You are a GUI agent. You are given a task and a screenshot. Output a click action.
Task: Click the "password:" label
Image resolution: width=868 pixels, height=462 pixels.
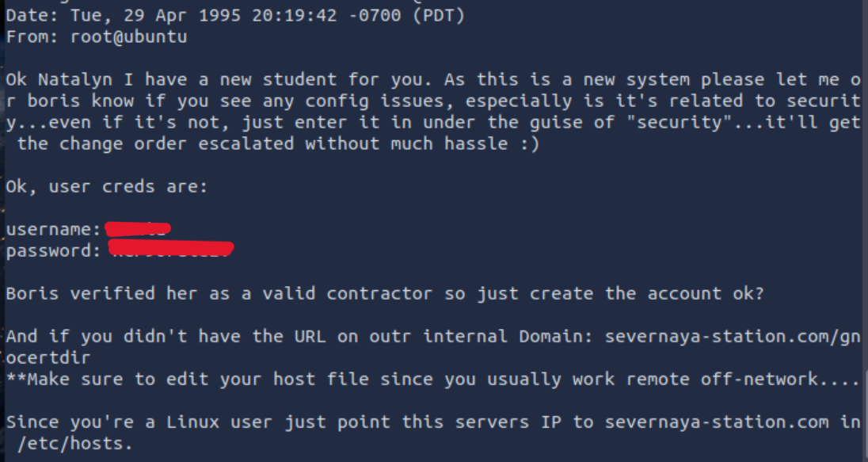coord(55,251)
